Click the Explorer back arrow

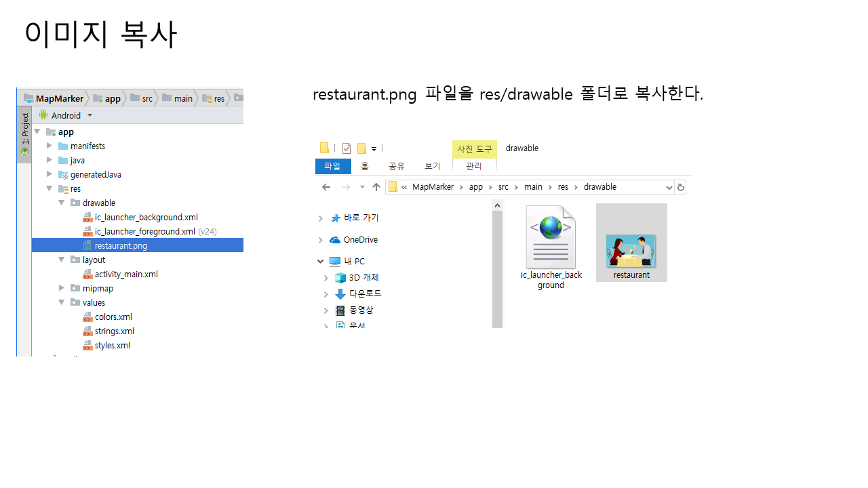(x=326, y=187)
